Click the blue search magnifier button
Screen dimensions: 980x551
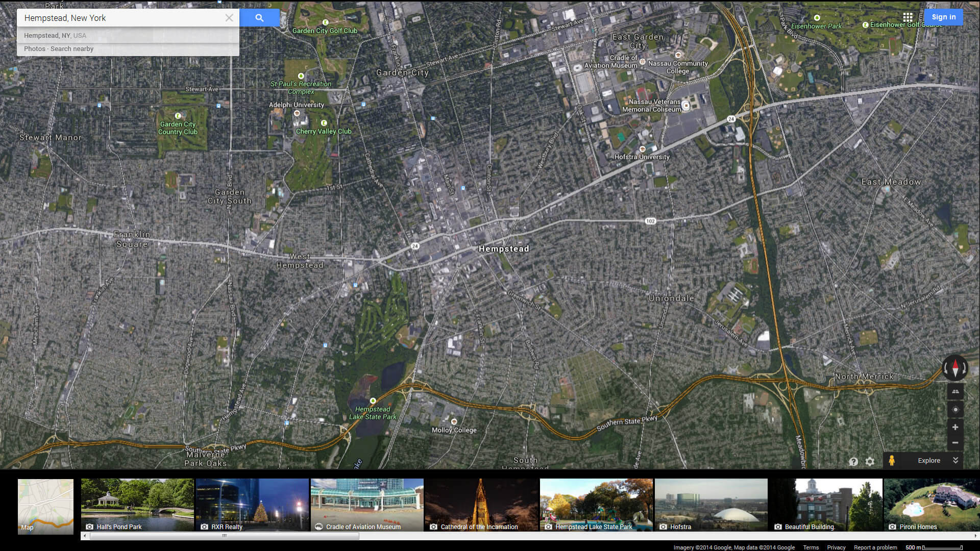tap(259, 18)
